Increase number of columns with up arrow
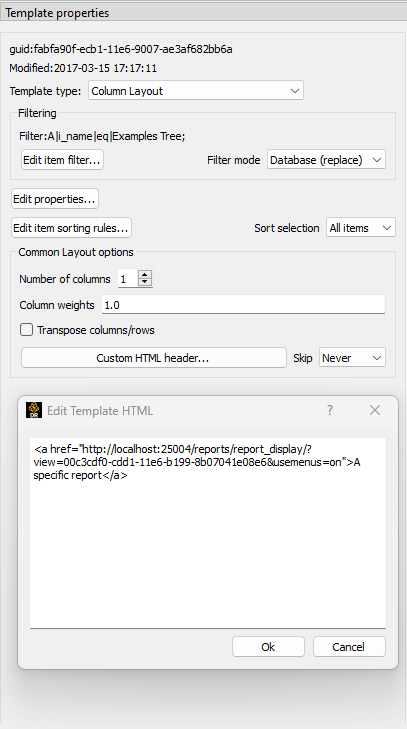This screenshot has height=729, width=407. (145, 275)
